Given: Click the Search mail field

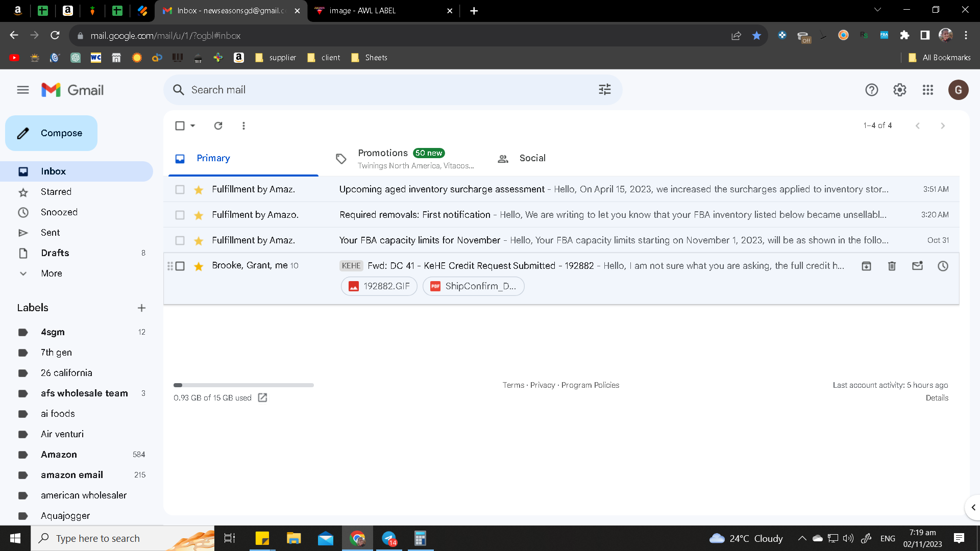Looking at the screenshot, I should [x=393, y=90].
